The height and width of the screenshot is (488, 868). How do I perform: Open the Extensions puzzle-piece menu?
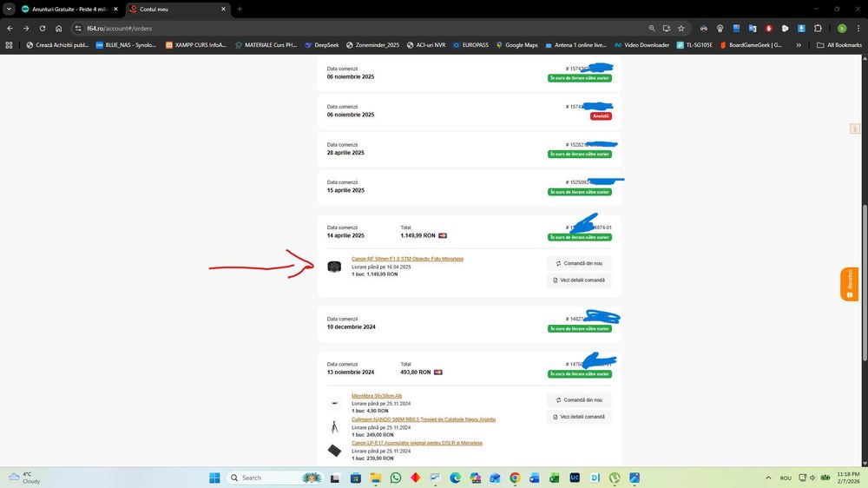pos(818,29)
